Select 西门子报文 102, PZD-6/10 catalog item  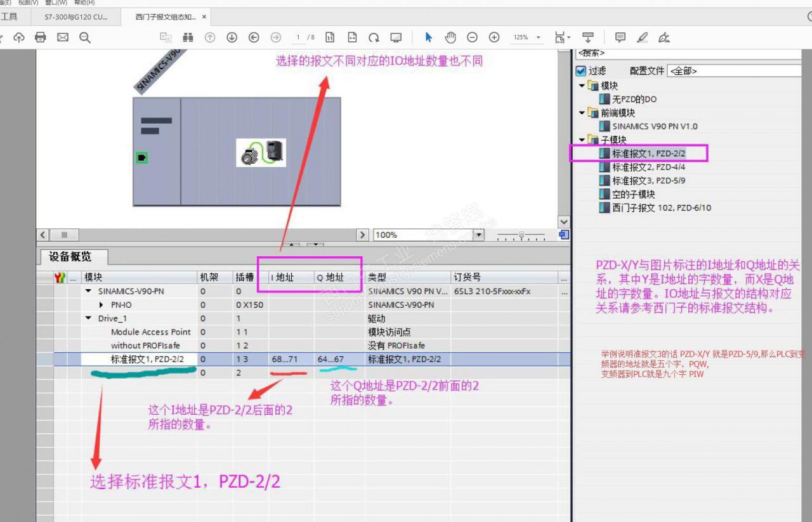point(655,207)
